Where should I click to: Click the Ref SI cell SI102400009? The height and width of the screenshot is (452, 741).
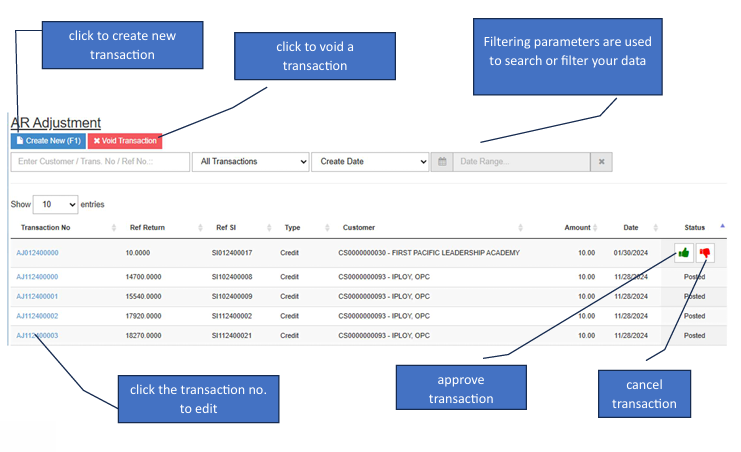[232, 296]
